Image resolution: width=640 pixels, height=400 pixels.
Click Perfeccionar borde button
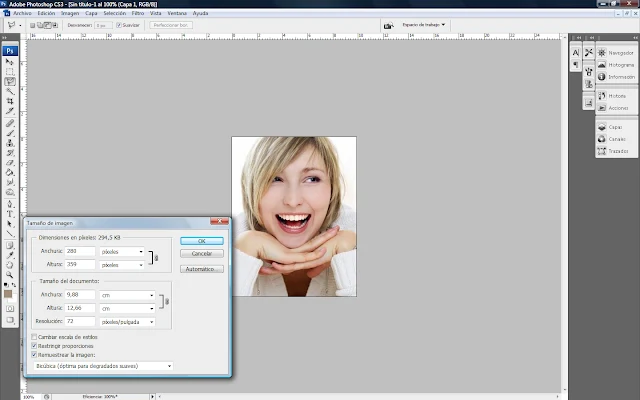pos(171,25)
